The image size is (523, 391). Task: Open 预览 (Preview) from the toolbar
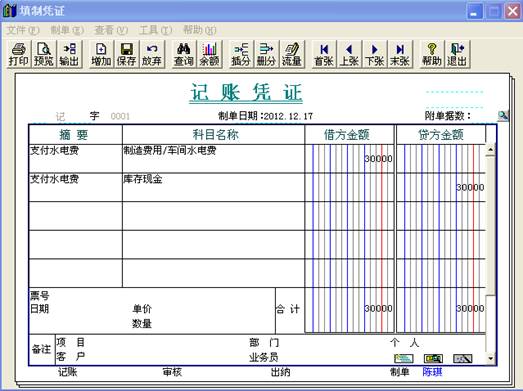pyautogui.click(x=44, y=54)
